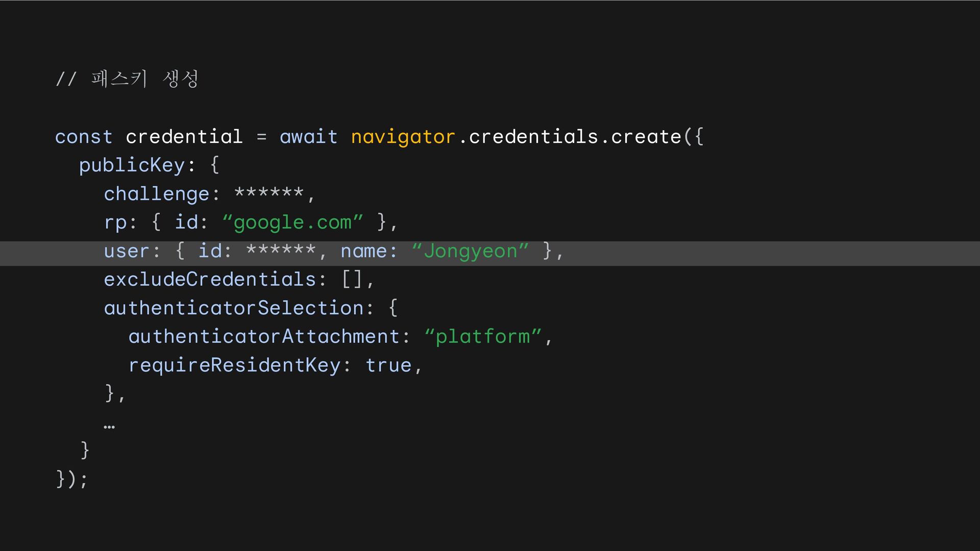Screen dimensions: 980x551
Task: Click the await keyword
Action: 308,137
